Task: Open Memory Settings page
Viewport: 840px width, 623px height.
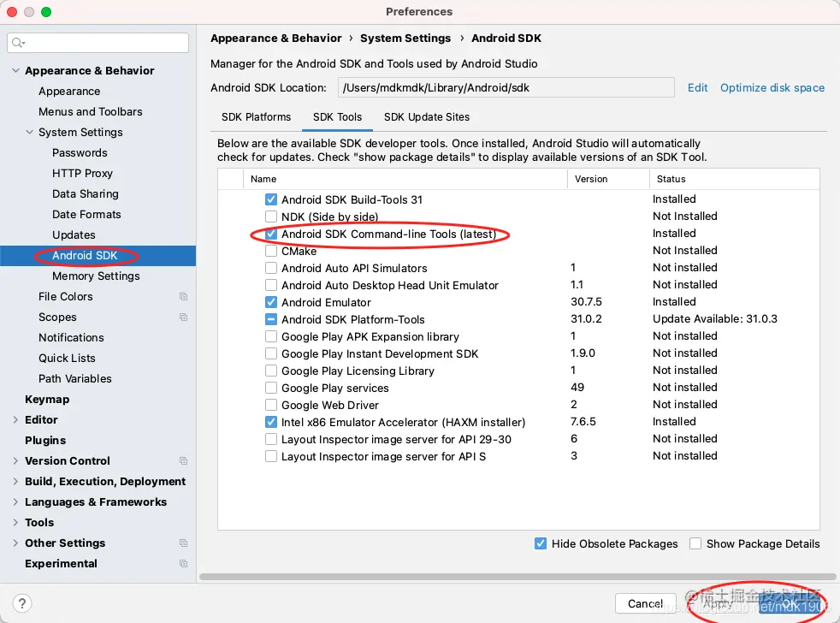Action: [x=96, y=276]
